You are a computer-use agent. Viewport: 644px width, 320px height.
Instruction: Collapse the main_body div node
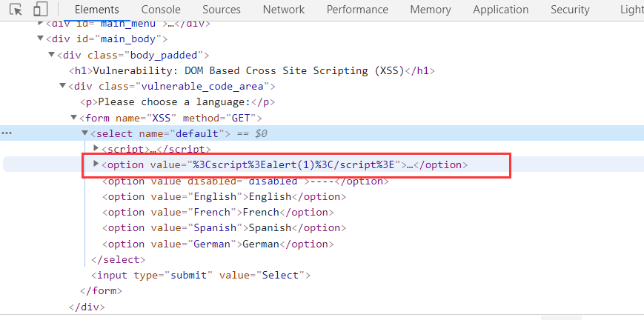tap(40, 39)
